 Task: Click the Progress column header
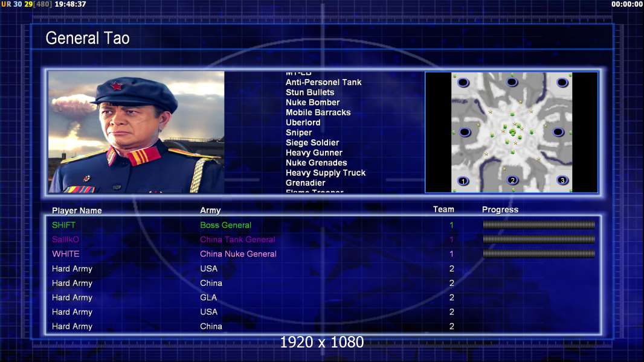point(500,209)
